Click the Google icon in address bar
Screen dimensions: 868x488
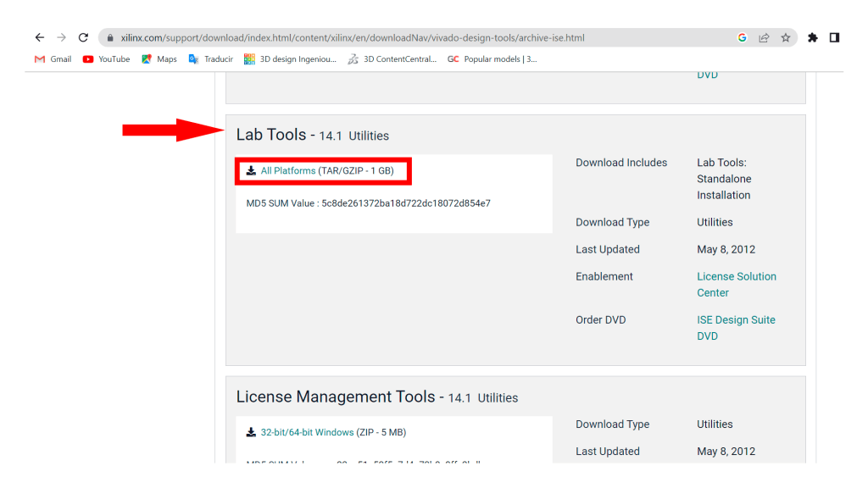(742, 38)
